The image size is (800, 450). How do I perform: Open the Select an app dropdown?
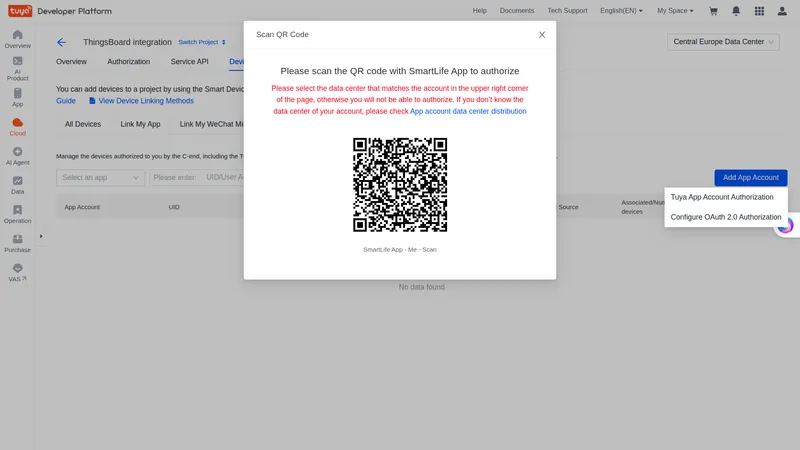[101, 178]
